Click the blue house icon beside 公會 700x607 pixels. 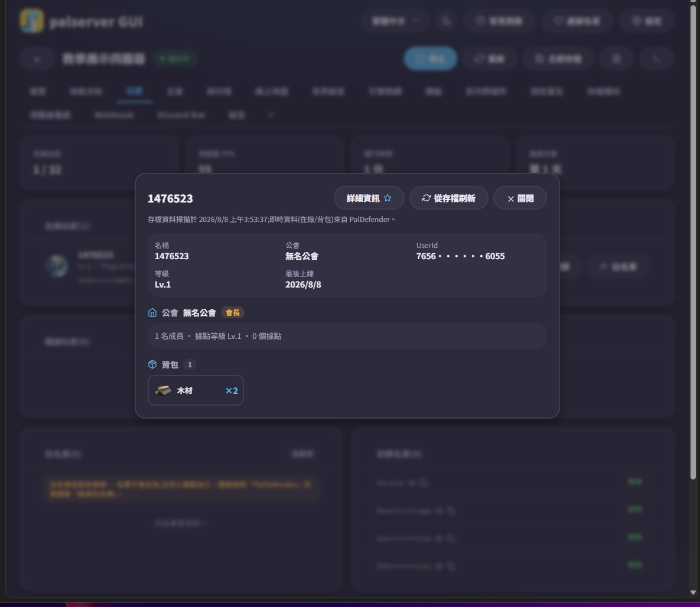click(x=152, y=312)
